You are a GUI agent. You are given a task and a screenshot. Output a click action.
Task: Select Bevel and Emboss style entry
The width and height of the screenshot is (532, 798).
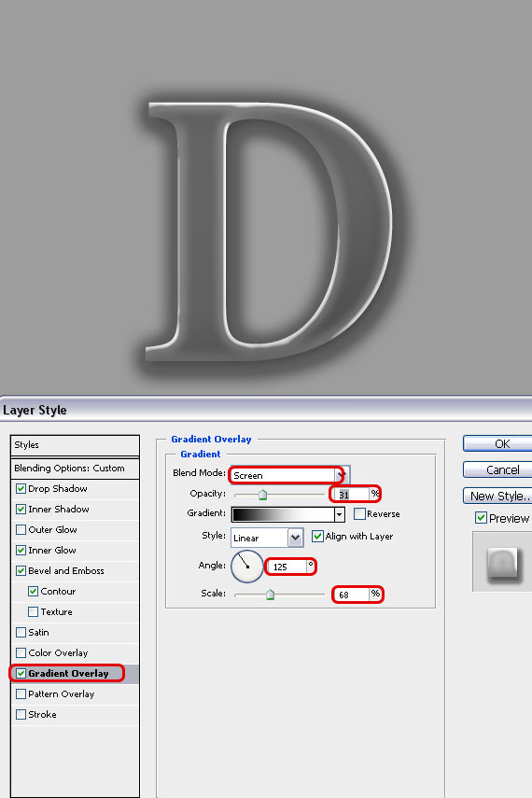tap(66, 570)
